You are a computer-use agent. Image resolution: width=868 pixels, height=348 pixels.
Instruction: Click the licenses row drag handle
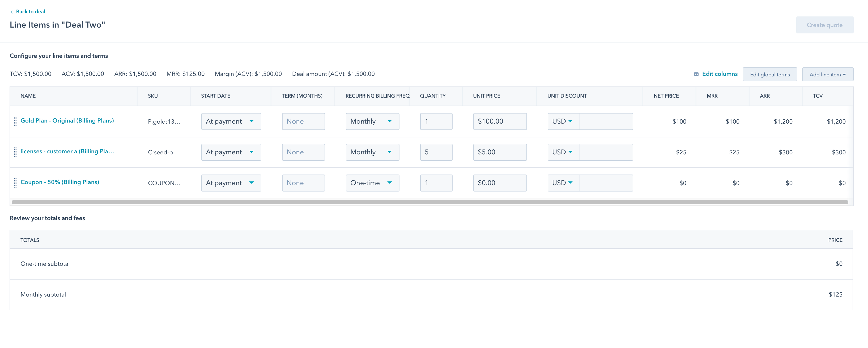point(15,152)
